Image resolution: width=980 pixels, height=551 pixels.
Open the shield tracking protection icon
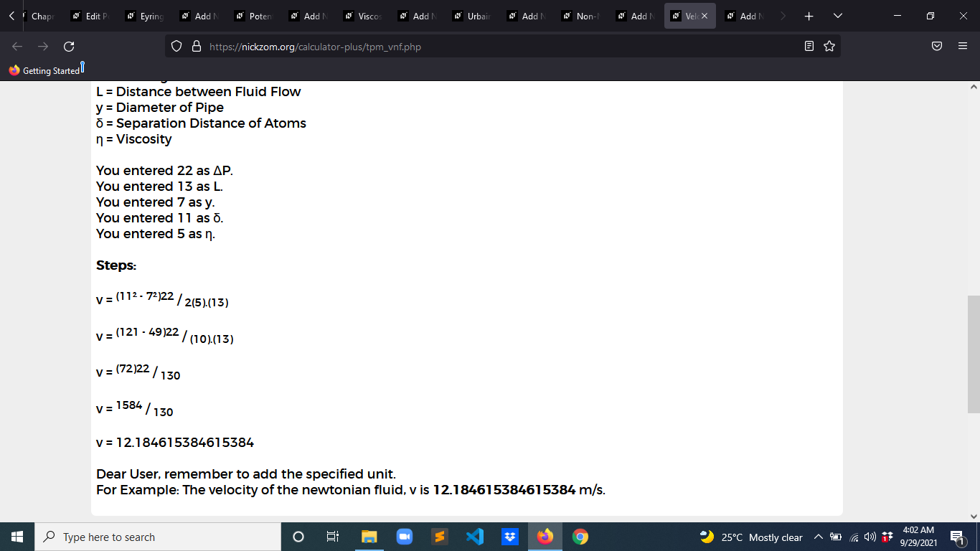[176, 47]
